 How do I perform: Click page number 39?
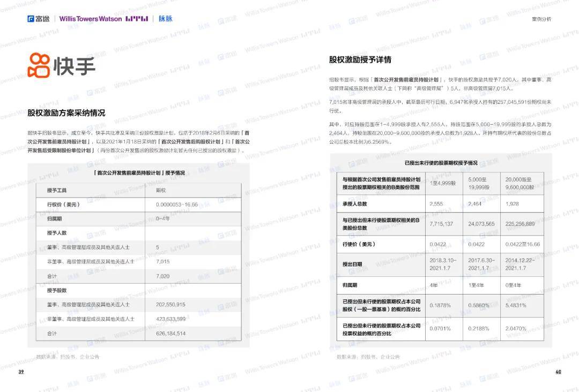21,372
